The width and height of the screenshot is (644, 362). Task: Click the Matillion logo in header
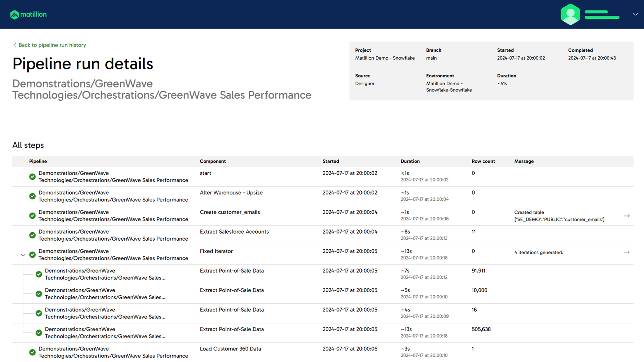coord(29,14)
